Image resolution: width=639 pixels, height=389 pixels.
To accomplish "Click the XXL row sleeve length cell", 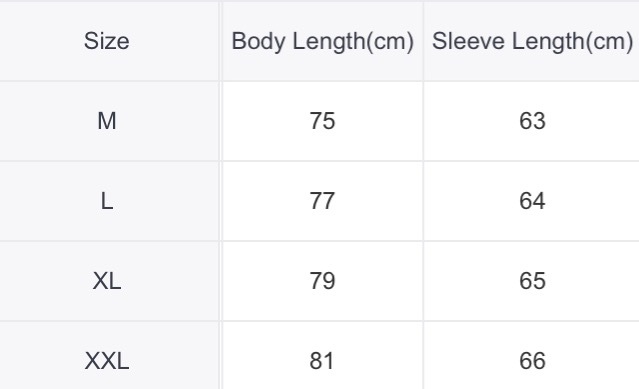I will pos(531,356).
